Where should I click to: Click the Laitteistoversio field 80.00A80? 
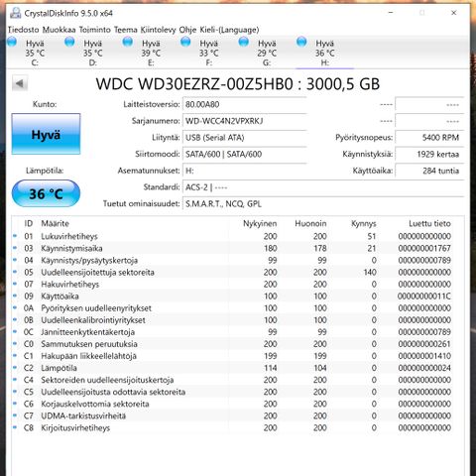(x=245, y=104)
